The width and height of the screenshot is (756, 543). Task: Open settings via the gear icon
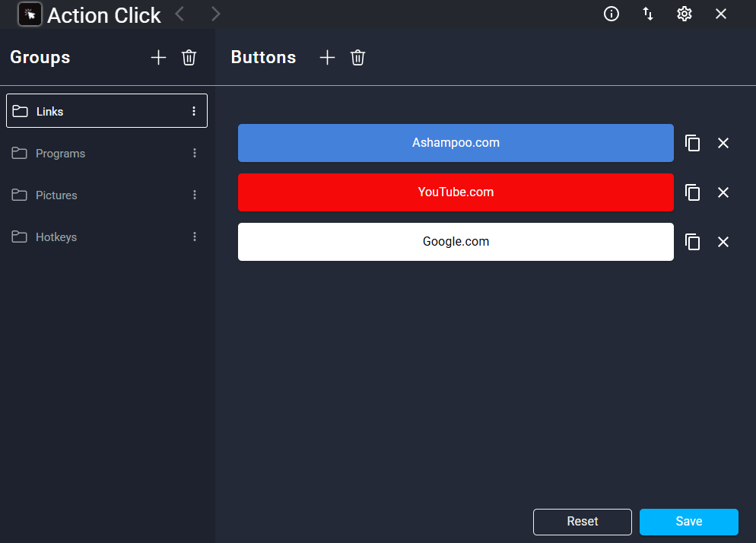(x=685, y=14)
